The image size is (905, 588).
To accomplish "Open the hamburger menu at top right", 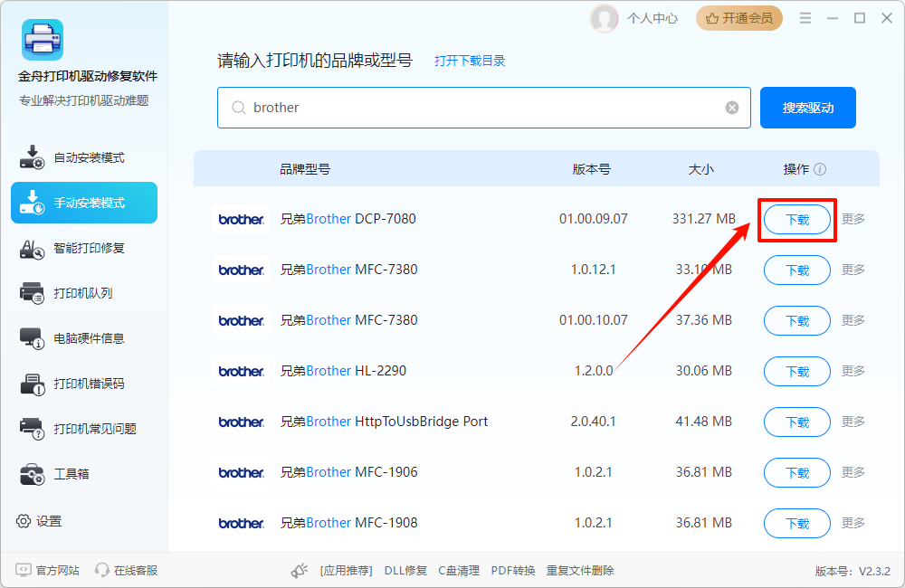I will pos(805,17).
